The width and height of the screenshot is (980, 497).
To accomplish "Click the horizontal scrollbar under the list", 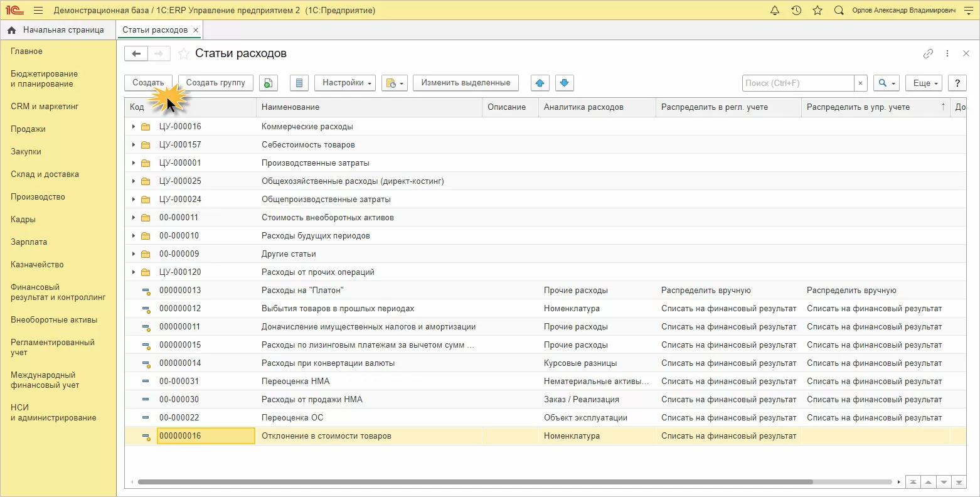I will coord(475,482).
